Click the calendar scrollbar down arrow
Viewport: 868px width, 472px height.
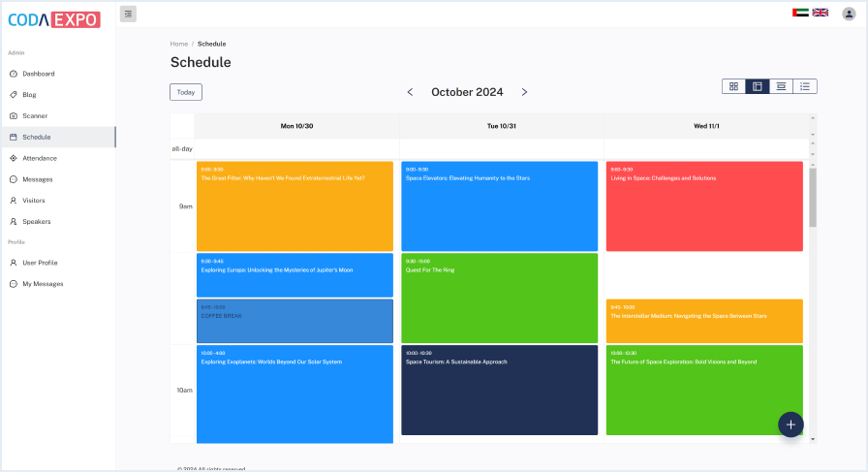tap(813, 438)
